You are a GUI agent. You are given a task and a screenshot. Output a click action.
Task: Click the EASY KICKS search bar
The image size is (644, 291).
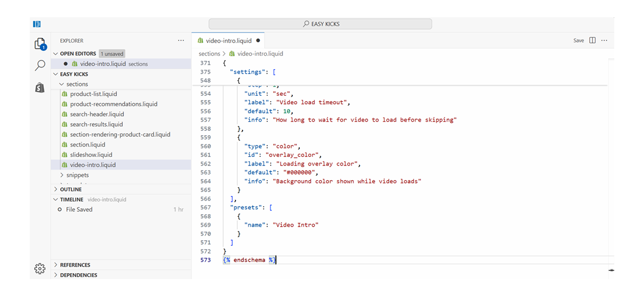pos(320,24)
